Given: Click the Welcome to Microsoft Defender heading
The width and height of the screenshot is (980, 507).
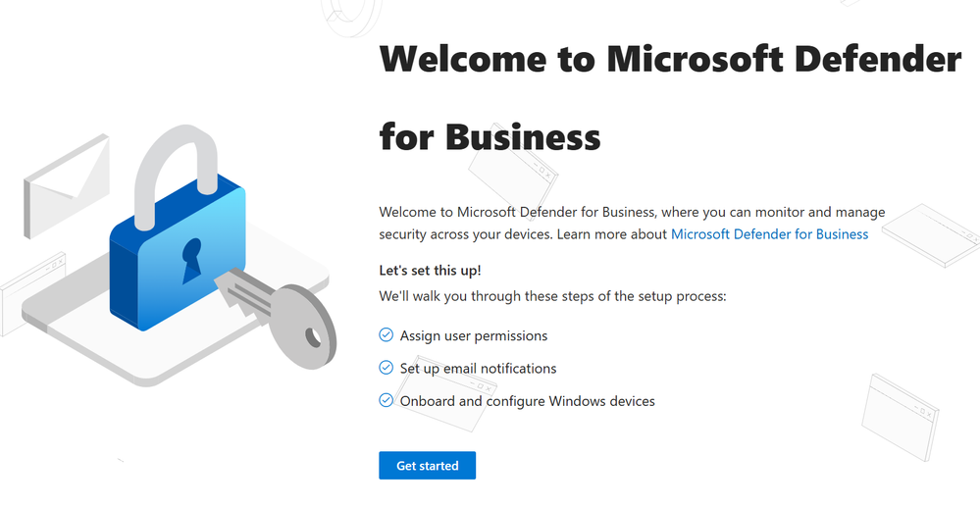Looking at the screenshot, I should pyautogui.click(x=670, y=58).
